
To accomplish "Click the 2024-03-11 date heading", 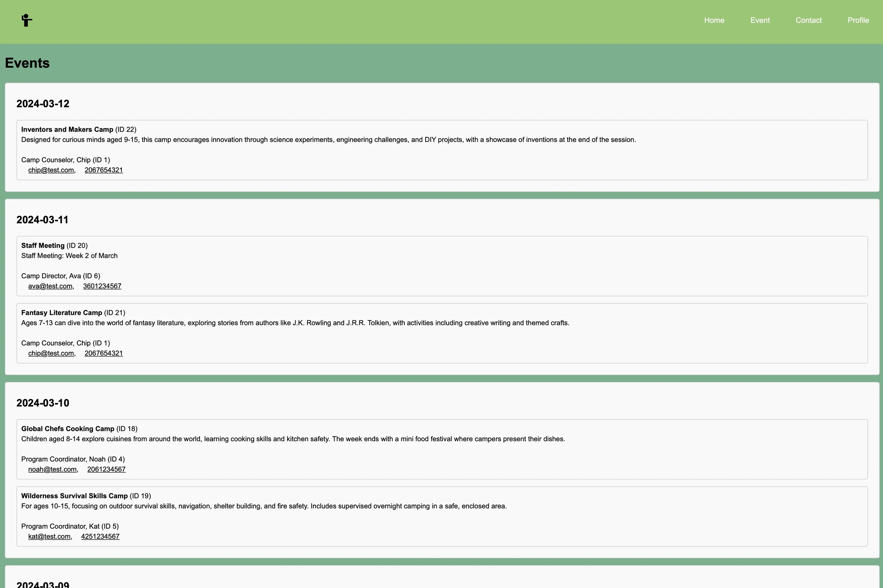I will click(x=42, y=220).
